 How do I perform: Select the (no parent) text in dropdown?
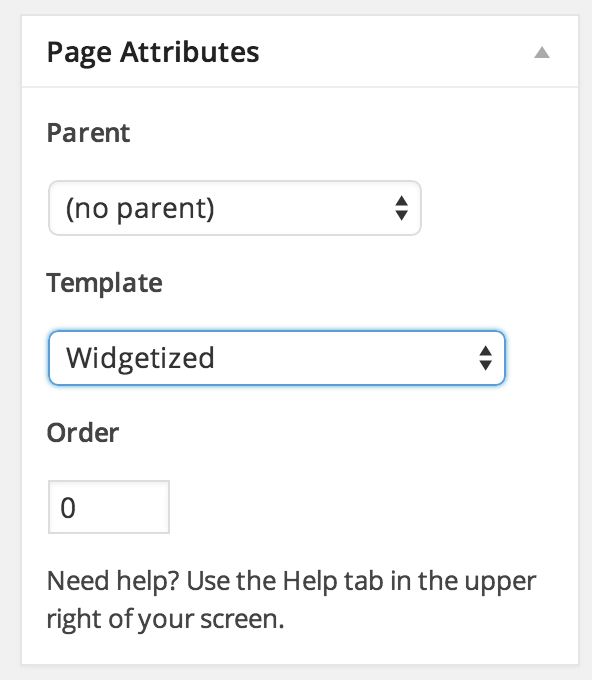(x=140, y=209)
